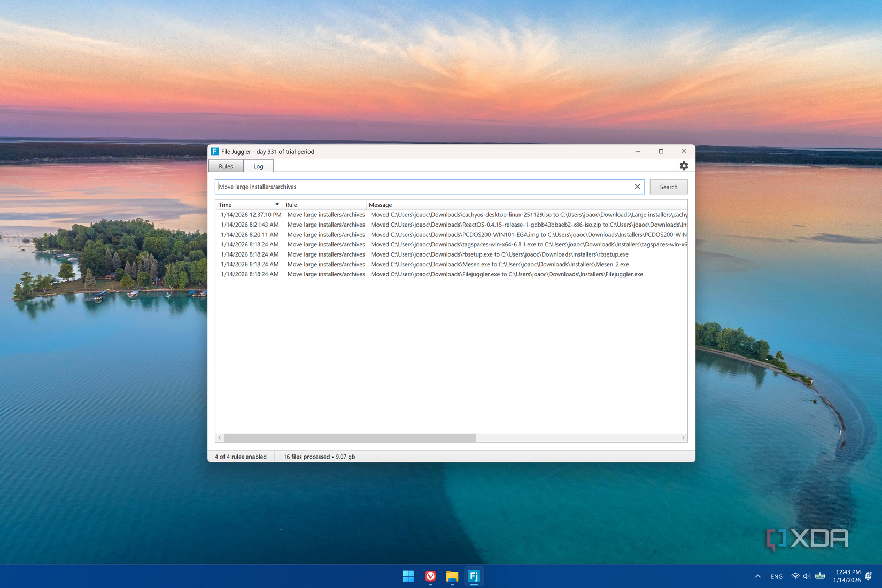Click File Juggler title bar app icon
This screenshot has height=588, width=882.
(215, 152)
